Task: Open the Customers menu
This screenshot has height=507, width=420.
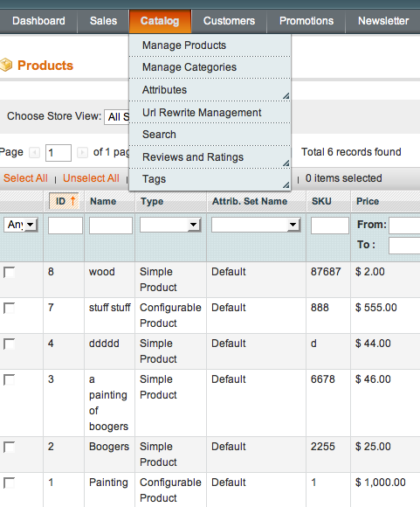Action: (x=229, y=21)
